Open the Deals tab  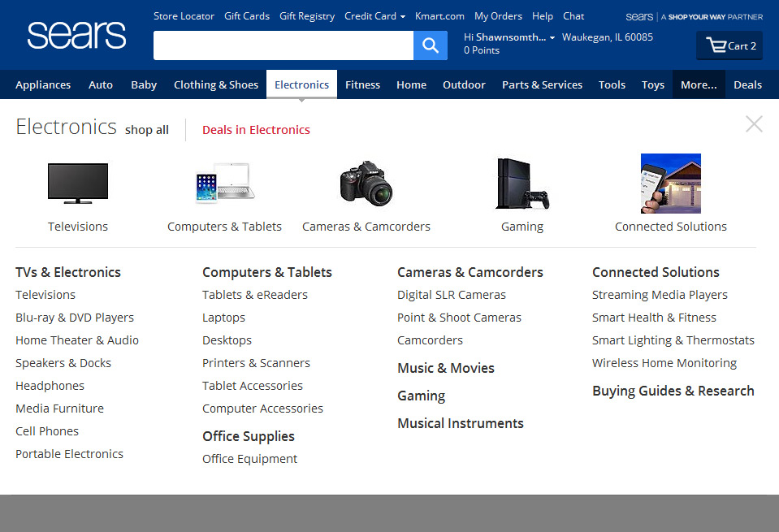pyautogui.click(x=747, y=85)
